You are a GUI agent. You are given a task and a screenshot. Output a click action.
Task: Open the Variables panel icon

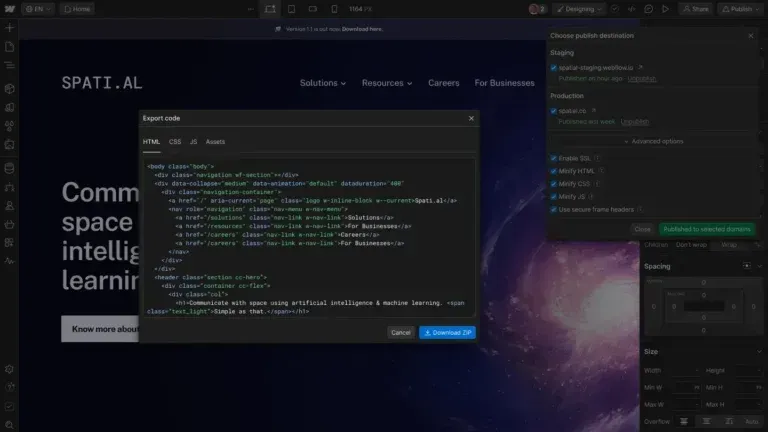pos(9,107)
